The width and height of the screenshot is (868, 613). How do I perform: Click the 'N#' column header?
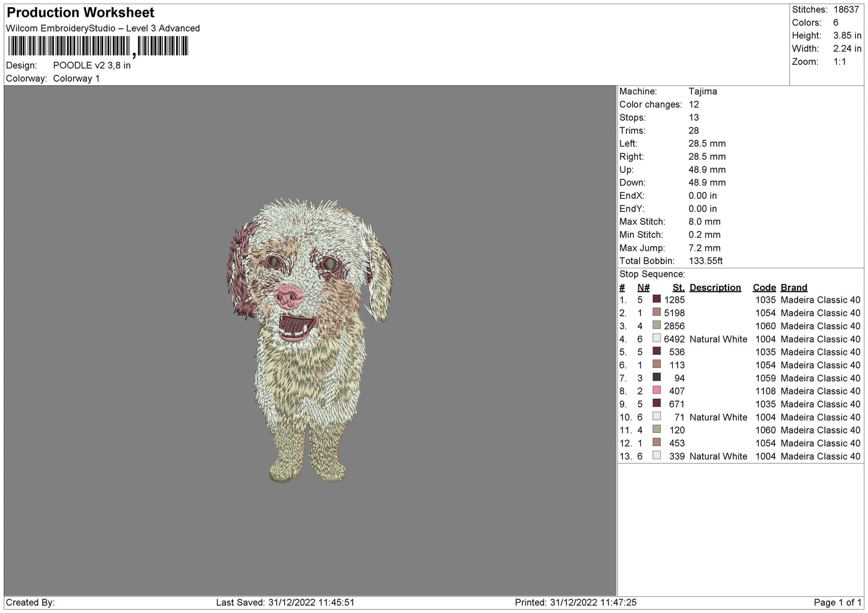point(643,288)
